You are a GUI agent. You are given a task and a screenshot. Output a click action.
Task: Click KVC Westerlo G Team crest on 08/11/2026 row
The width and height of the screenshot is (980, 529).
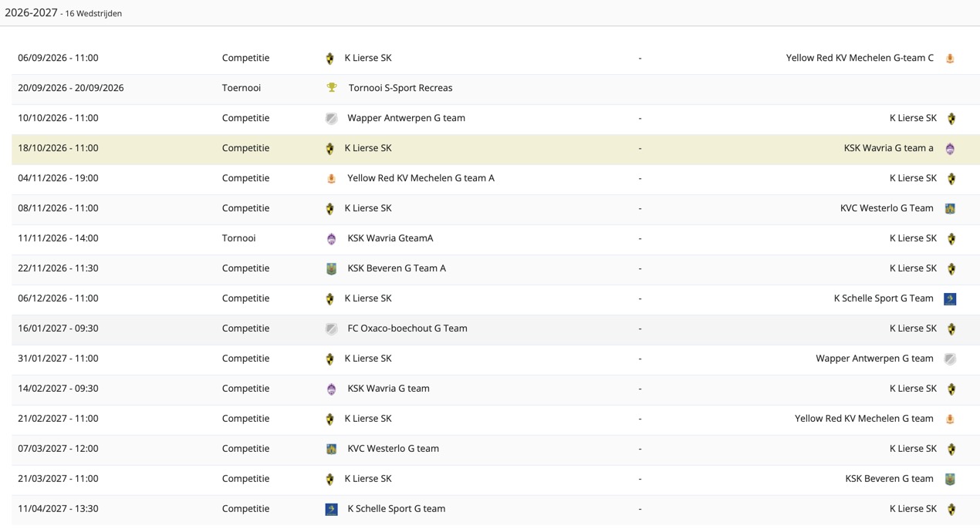[950, 208]
